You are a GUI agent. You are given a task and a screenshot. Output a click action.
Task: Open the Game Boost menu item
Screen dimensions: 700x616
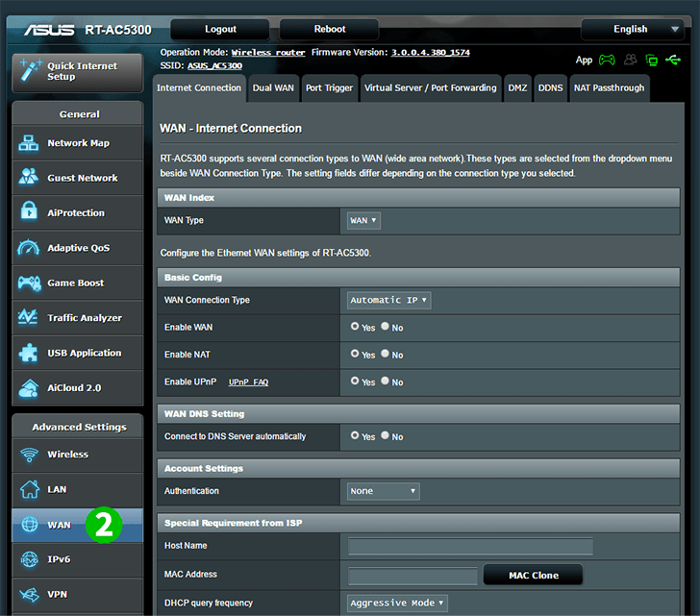click(x=78, y=283)
